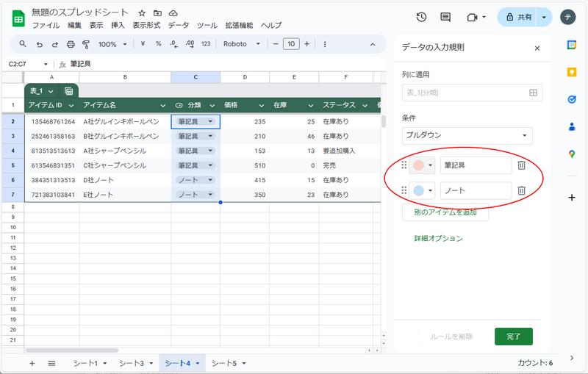
Task: Open the zoom 100% dropdown
Action: [112, 44]
